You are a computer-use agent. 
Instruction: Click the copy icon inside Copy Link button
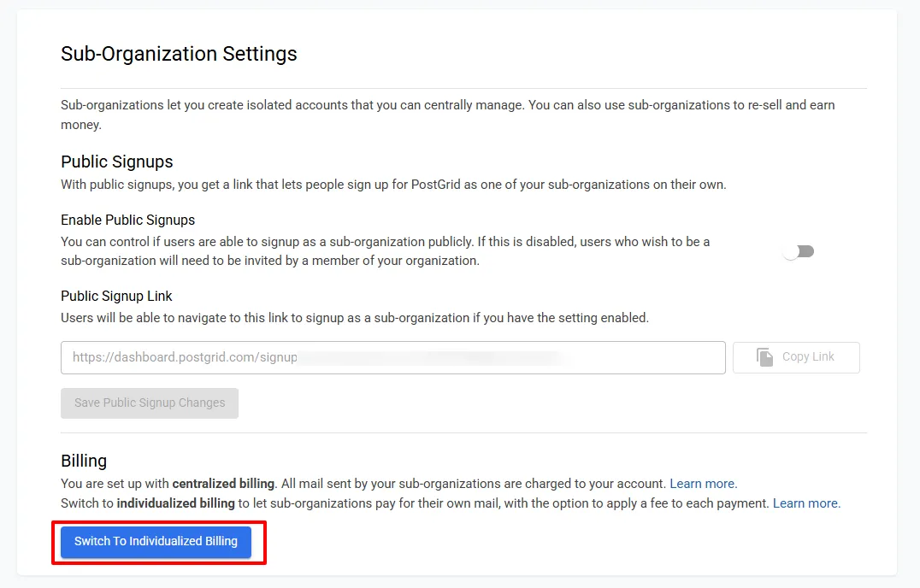tap(765, 357)
